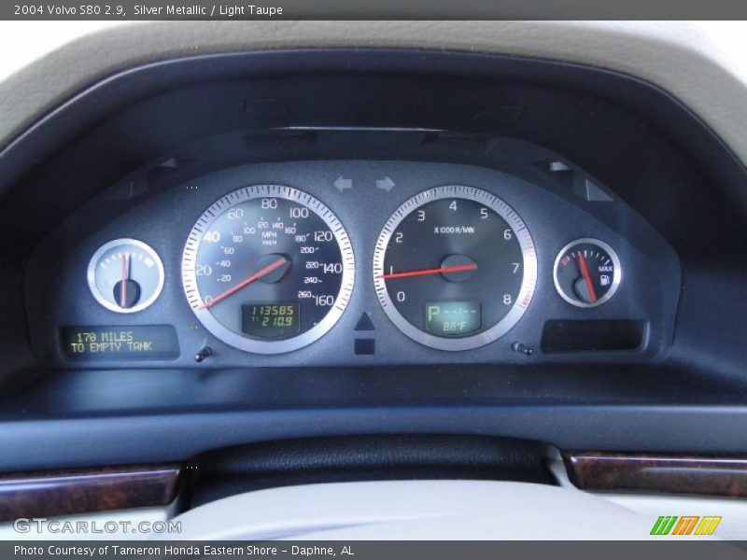Click the 80 mark atop the speedometer
The width and height of the screenshot is (747, 560).
tap(269, 203)
